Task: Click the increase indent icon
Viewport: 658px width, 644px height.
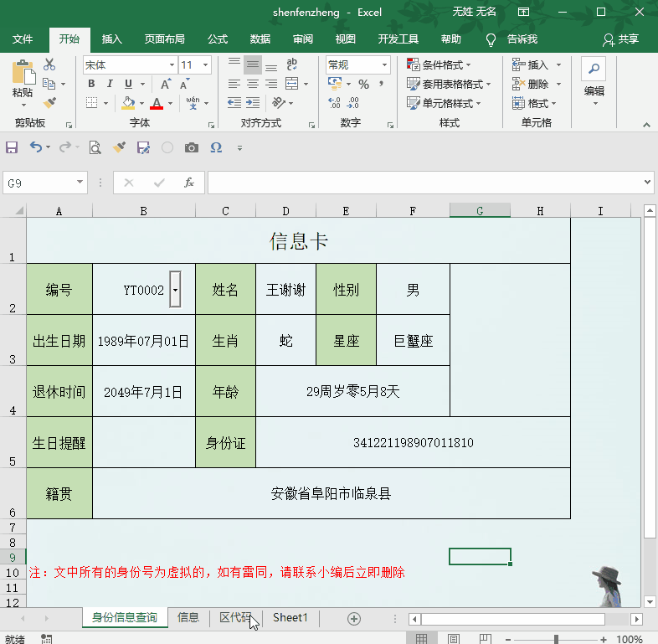Action: click(253, 102)
